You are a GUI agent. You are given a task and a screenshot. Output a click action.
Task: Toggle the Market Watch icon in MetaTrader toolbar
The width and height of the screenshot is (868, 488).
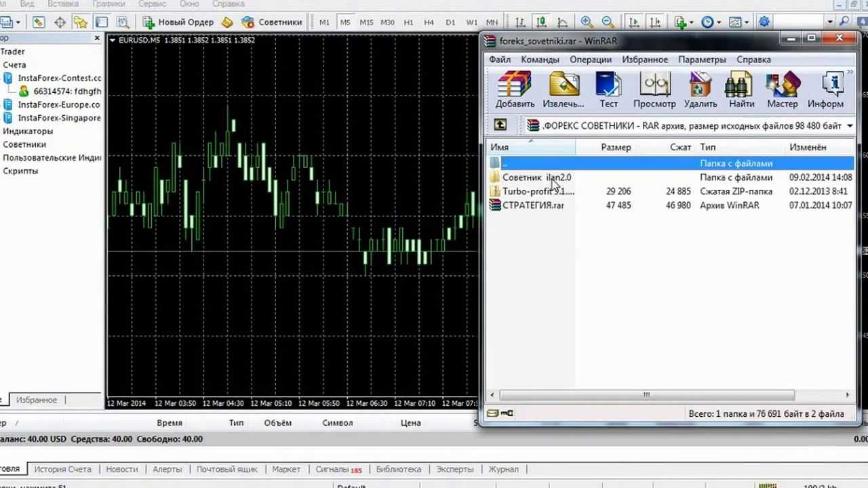click(x=38, y=22)
